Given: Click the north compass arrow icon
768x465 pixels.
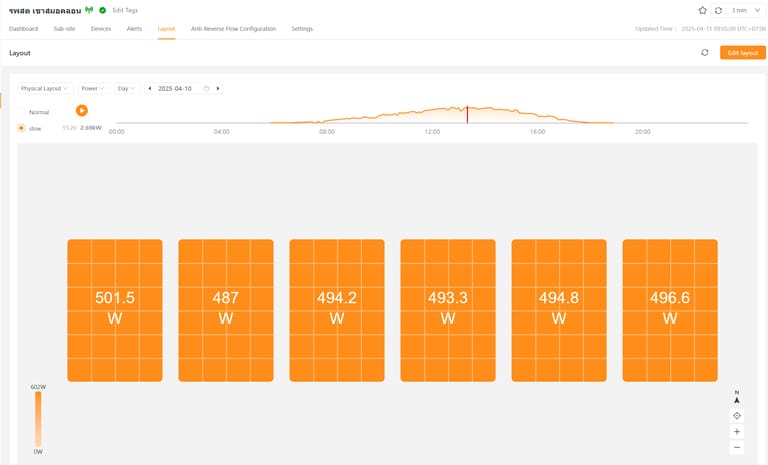Looking at the screenshot, I should pos(737,397).
